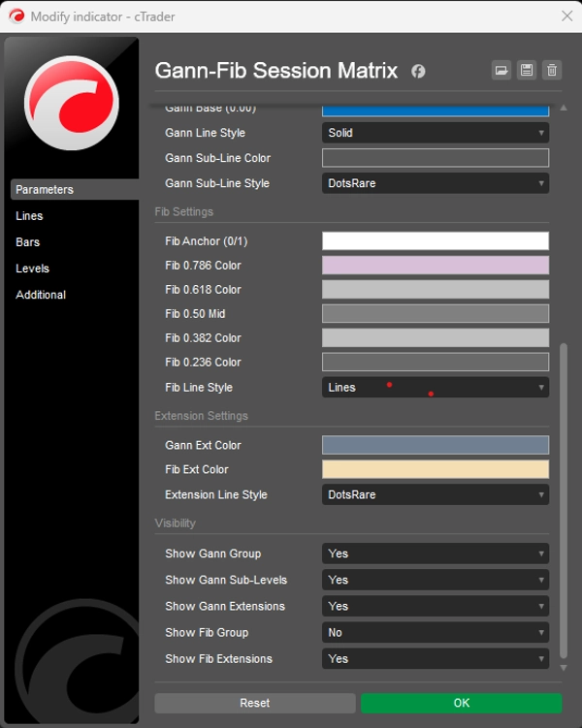Click the open/load preset folder icon
The height and width of the screenshot is (728, 582).
501,70
